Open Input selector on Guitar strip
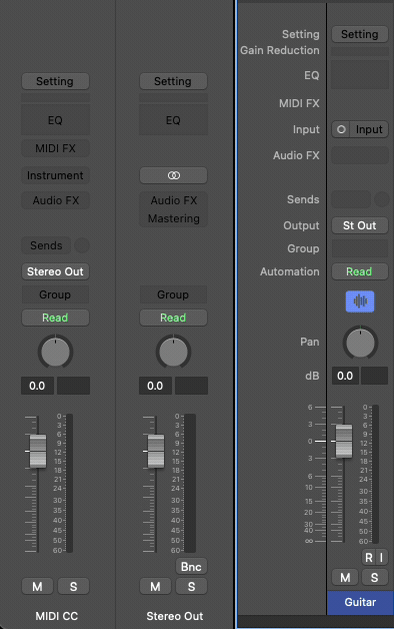394x629 pixels. [369, 130]
